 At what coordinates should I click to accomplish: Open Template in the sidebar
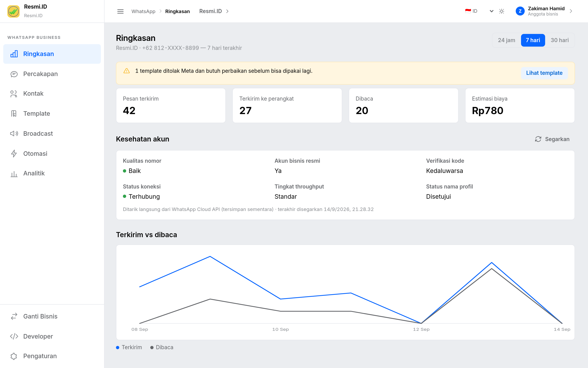coord(52,113)
